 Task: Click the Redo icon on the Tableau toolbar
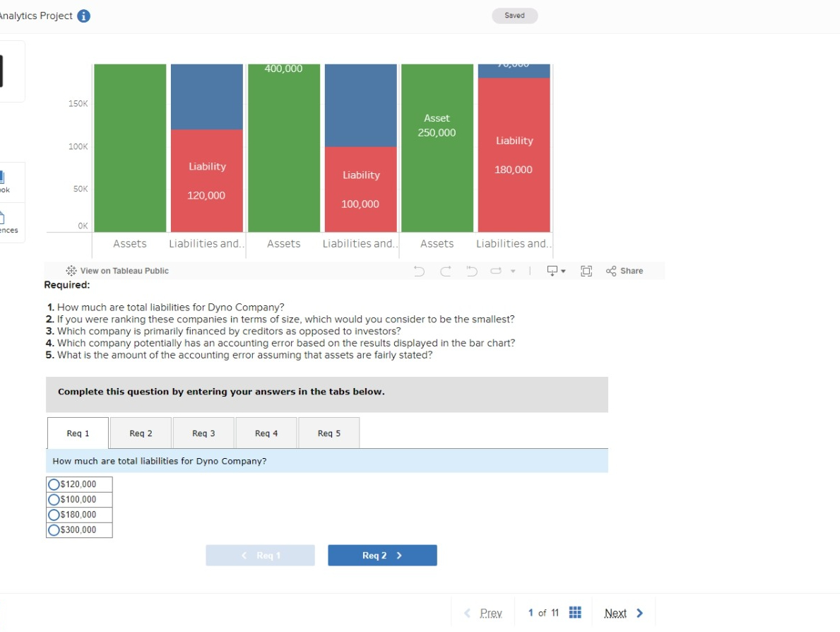[446, 270]
